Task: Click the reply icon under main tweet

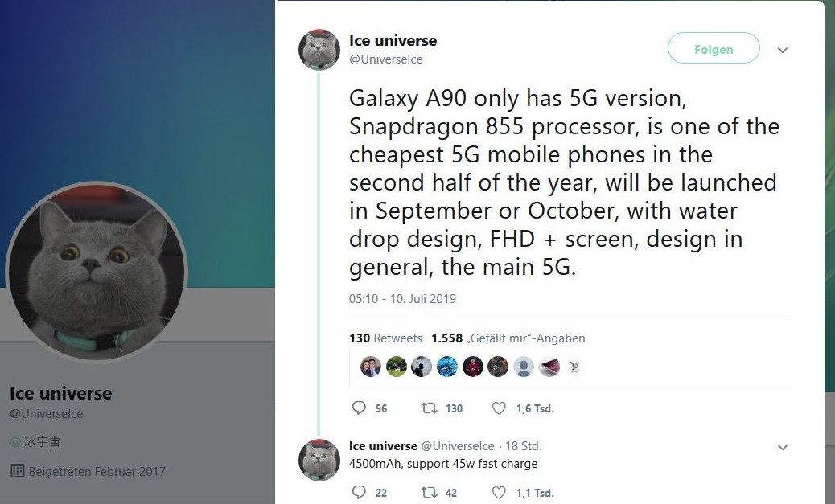Action: [x=360, y=408]
